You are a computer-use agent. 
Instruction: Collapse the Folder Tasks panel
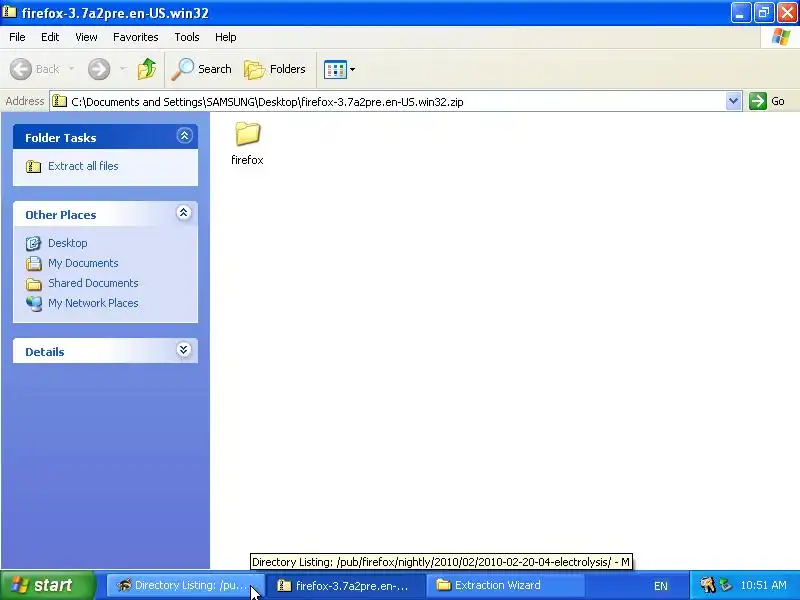[x=184, y=136]
